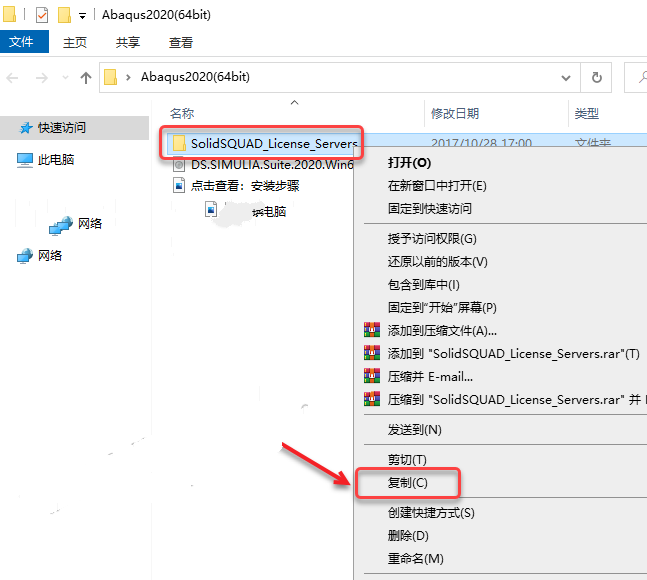Choose 删除(D) from context menu
The image size is (647, 580).
(408, 535)
